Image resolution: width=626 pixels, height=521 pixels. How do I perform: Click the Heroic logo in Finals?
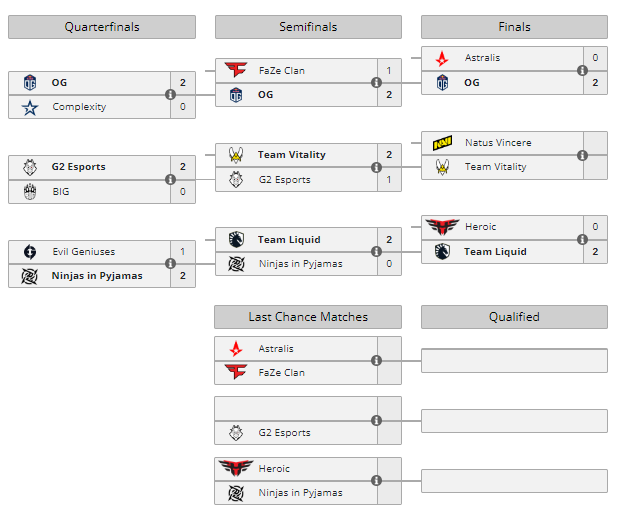point(440,227)
